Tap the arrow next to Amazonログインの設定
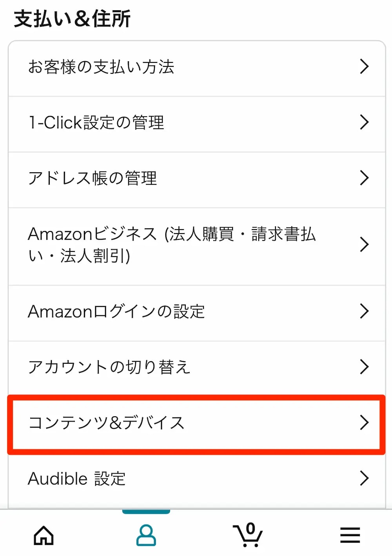 (364, 311)
